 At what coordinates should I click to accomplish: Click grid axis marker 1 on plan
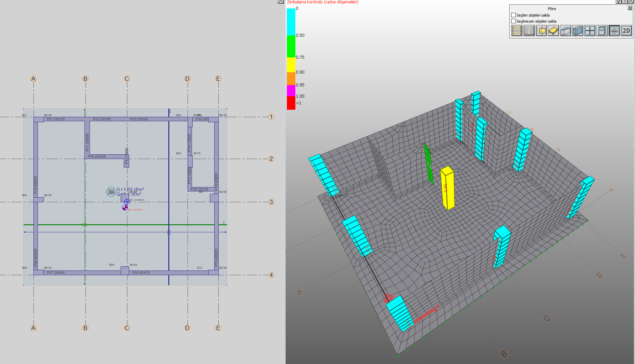[271, 117]
